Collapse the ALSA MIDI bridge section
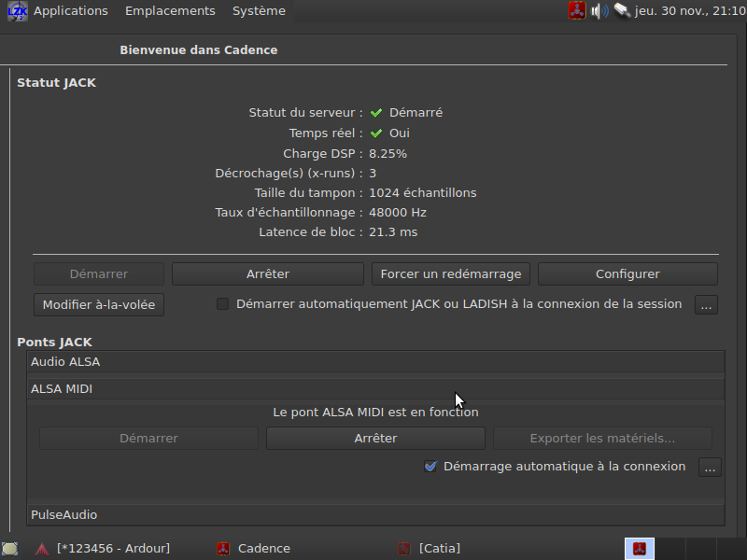This screenshot has height=560, width=747. point(376,389)
